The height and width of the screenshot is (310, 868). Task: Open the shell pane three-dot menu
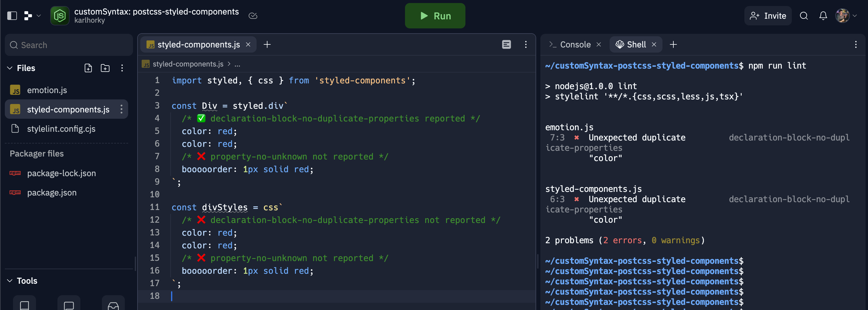(x=856, y=44)
